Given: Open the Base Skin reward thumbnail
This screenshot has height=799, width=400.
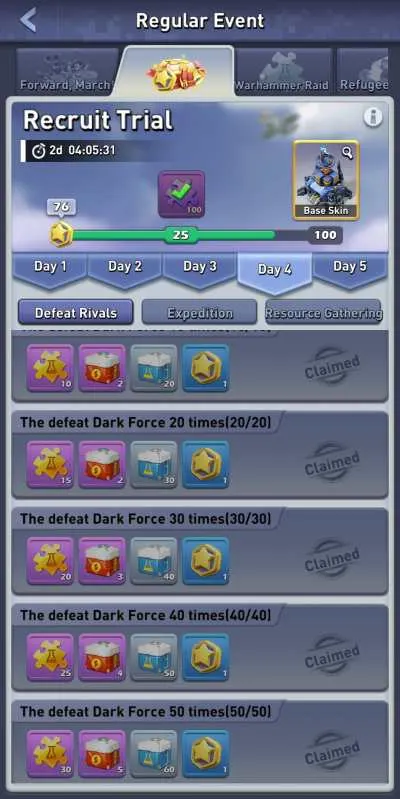Looking at the screenshot, I should [x=326, y=180].
